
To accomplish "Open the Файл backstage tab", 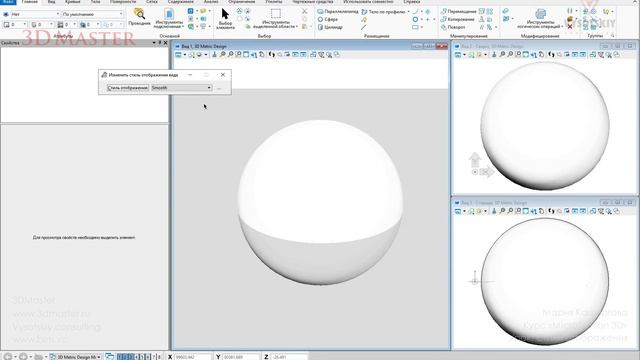I will click(x=8, y=2).
